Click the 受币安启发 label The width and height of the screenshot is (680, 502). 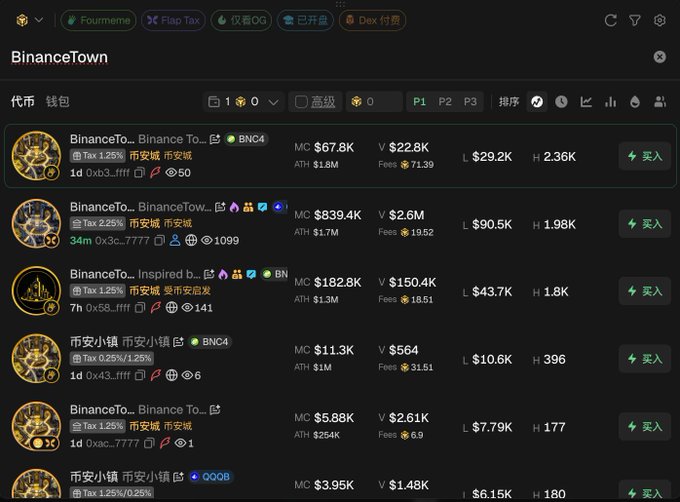(187, 291)
